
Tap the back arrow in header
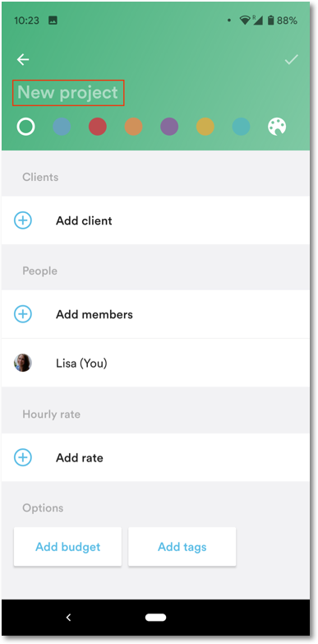click(x=23, y=59)
